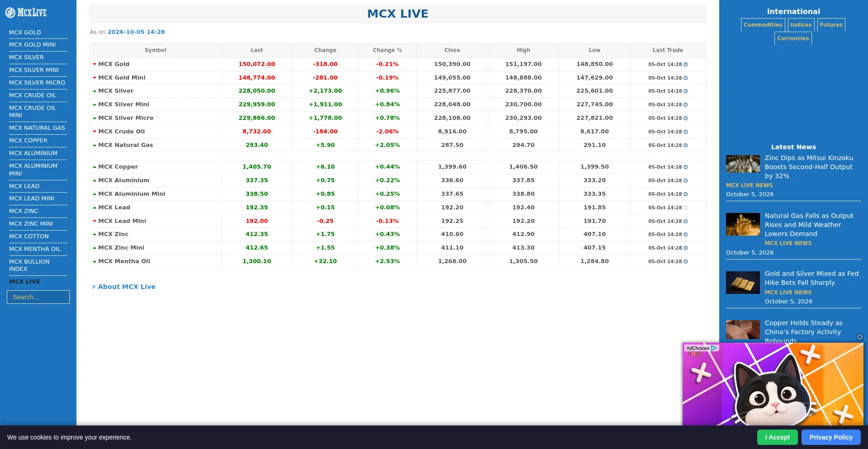The height and width of the screenshot is (449, 868).
Task: Open the Natural Gas Falls news article
Action: click(809, 225)
